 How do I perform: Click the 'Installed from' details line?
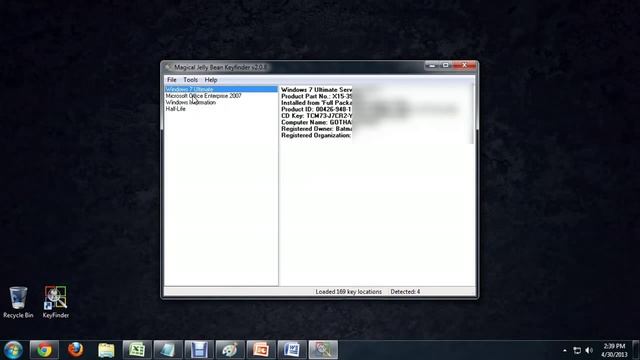(x=316, y=103)
